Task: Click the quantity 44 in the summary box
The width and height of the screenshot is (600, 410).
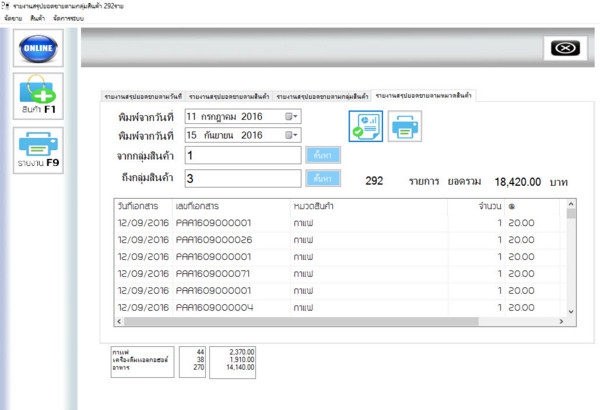Action: tap(201, 352)
